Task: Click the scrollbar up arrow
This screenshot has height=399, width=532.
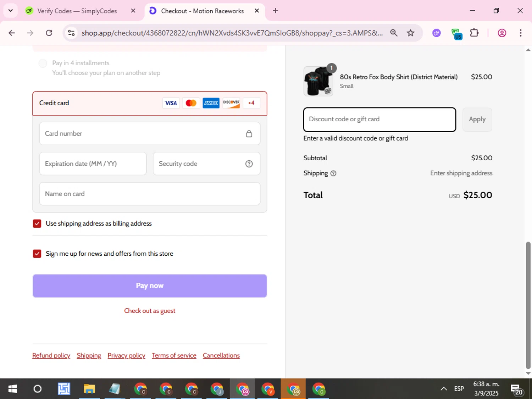Action: [528, 50]
